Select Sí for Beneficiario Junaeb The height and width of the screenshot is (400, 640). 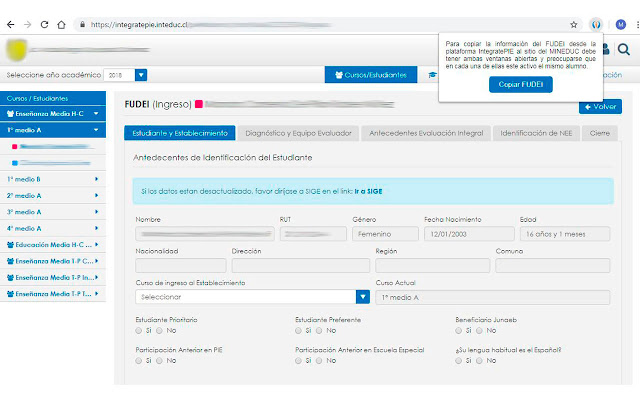pos(458,331)
